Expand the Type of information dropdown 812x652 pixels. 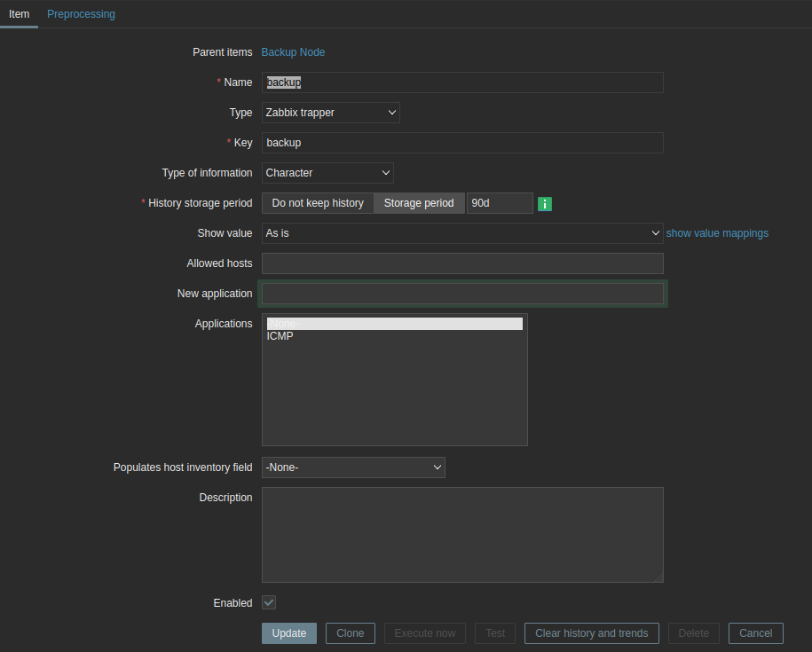pos(327,173)
